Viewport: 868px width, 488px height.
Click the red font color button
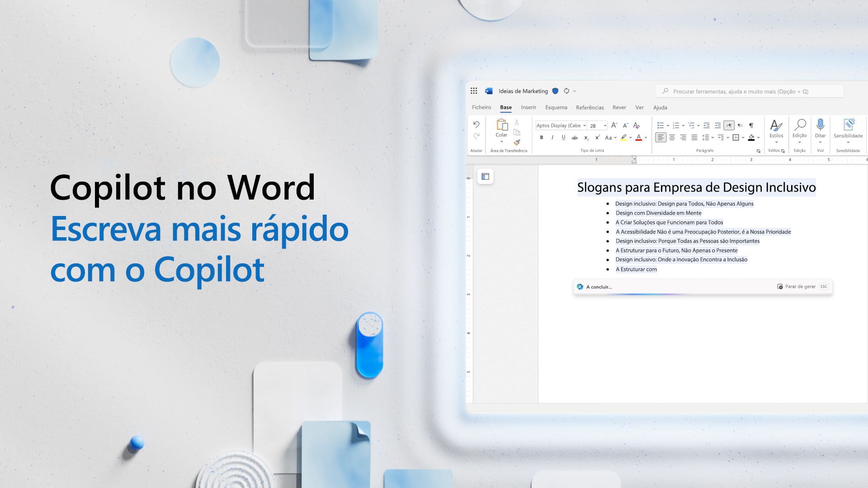click(x=639, y=137)
